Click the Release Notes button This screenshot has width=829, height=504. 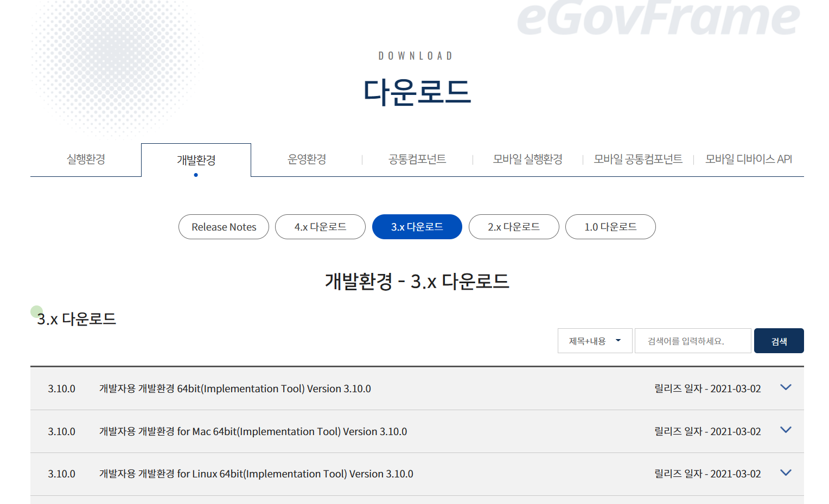click(x=224, y=227)
